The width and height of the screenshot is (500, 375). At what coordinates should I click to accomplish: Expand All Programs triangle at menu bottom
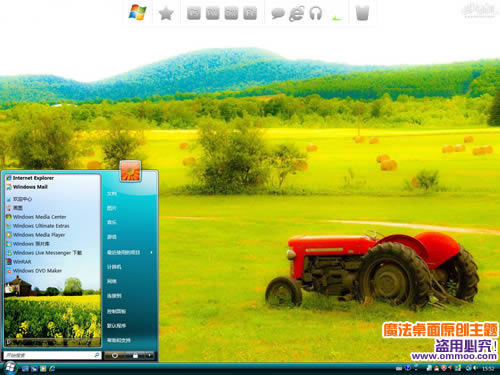[x=9, y=342]
